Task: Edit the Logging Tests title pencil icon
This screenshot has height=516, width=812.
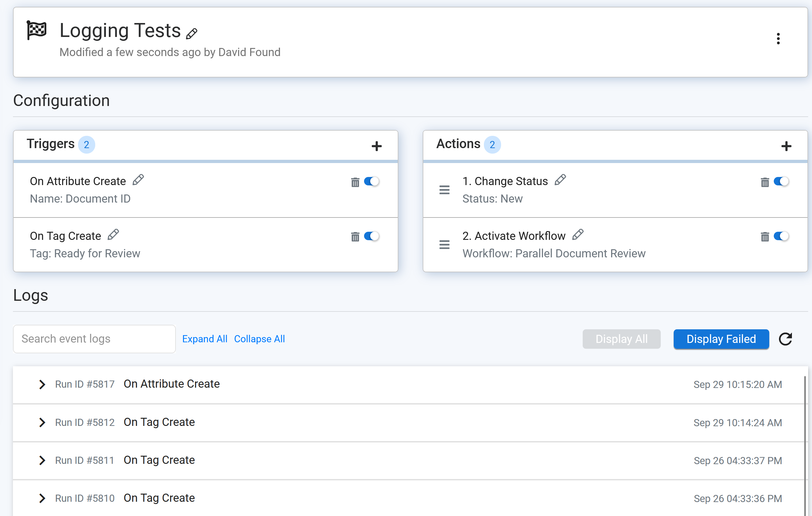Action: [191, 33]
